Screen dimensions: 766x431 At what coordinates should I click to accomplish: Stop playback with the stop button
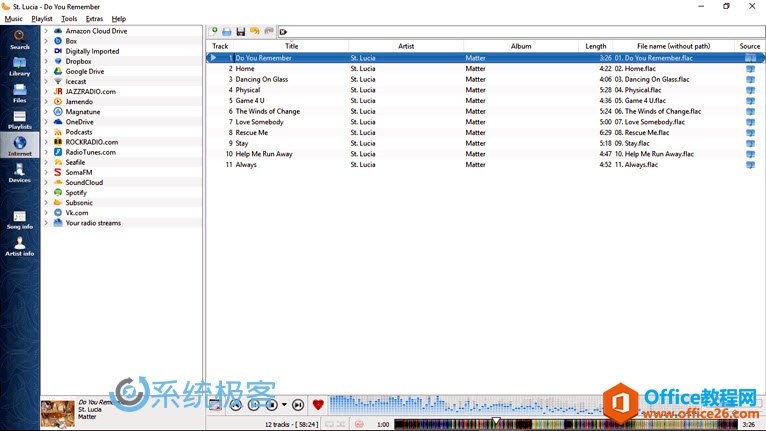(272, 405)
